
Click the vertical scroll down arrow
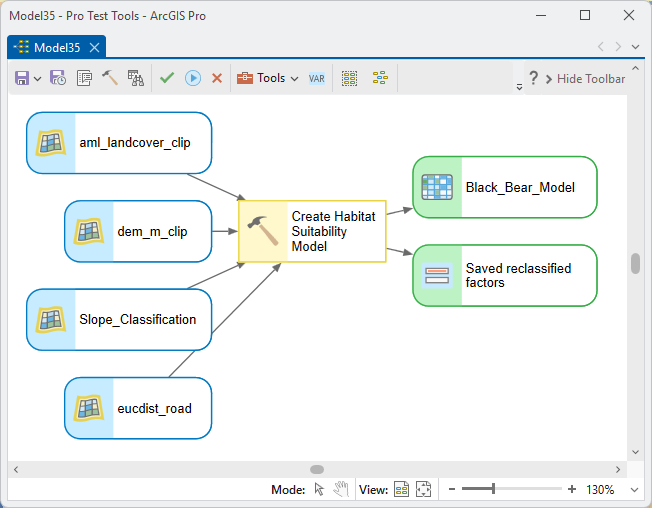pos(635,452)
